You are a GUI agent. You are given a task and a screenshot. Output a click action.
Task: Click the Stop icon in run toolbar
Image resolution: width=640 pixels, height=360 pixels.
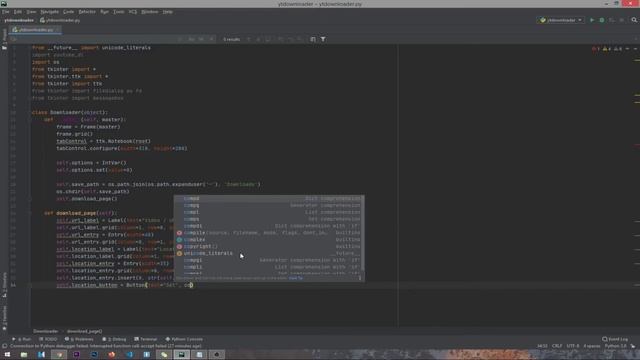[622, 20]
